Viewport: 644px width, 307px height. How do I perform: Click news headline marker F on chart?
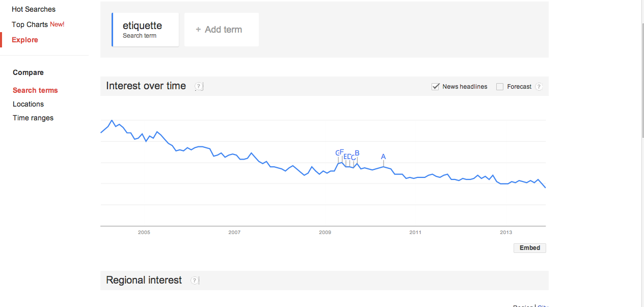click(342, 152)
